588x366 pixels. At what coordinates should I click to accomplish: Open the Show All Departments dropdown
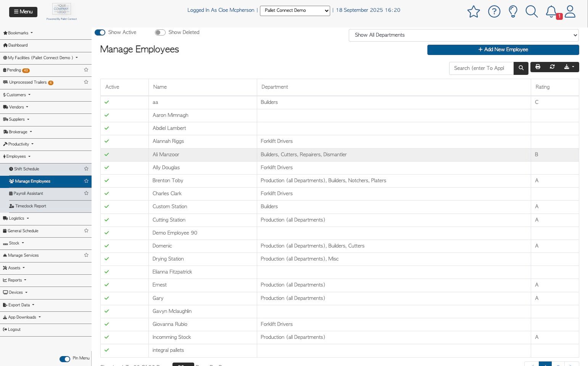click(x=464, y=35)
